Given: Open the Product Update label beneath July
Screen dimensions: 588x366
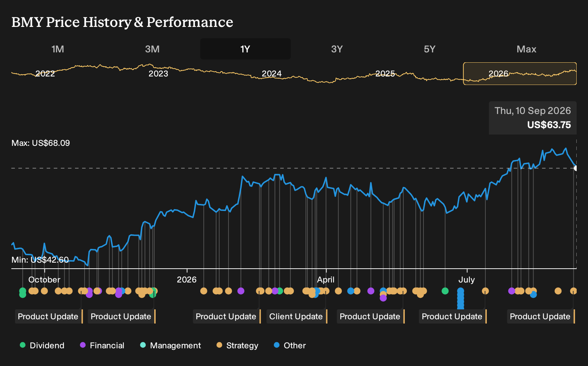Looking at the screenshot, I should (x=453, y=316).
